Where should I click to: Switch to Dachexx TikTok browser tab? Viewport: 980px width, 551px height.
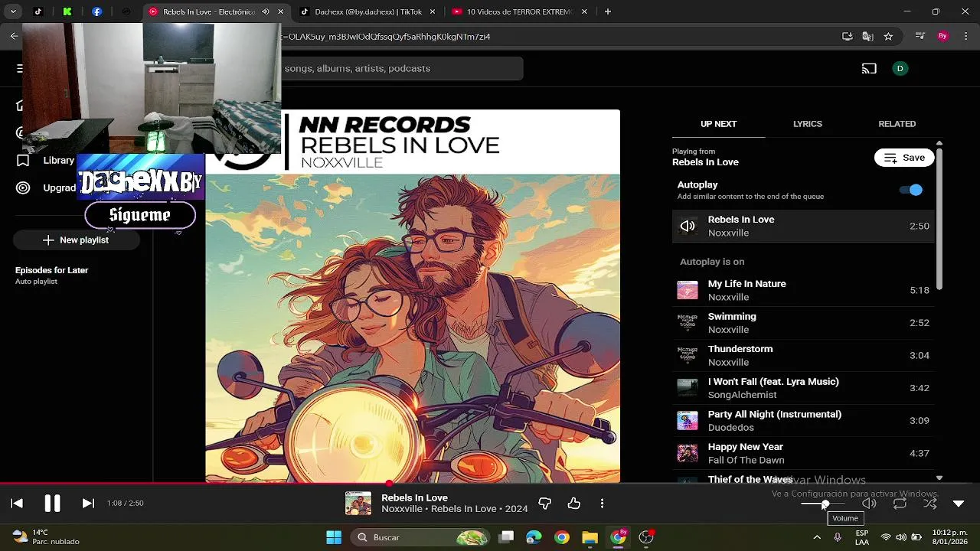366,11
